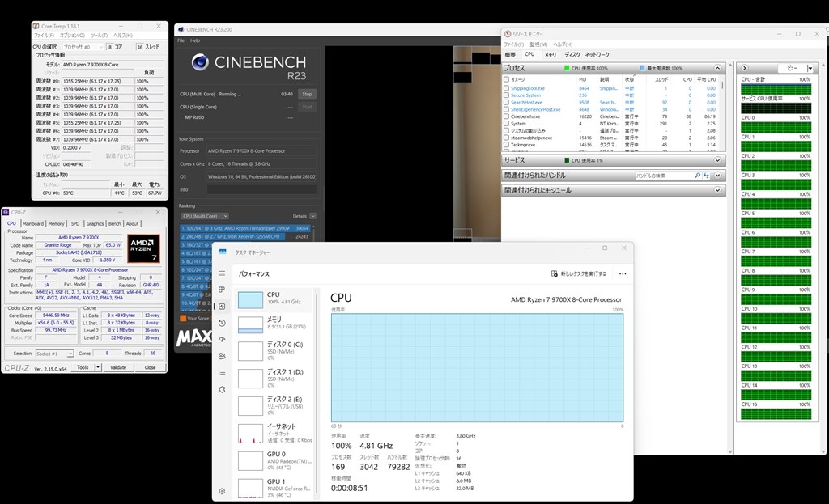Open Task Manager settings gear

coord(222,491)
